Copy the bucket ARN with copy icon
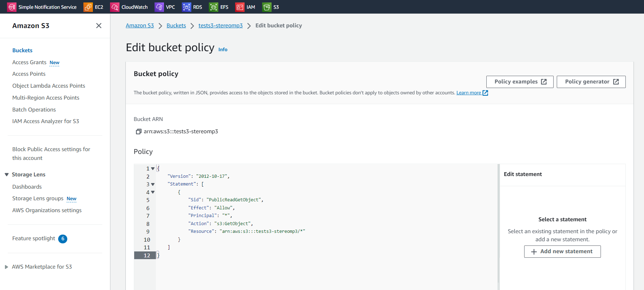 [138, 131]
